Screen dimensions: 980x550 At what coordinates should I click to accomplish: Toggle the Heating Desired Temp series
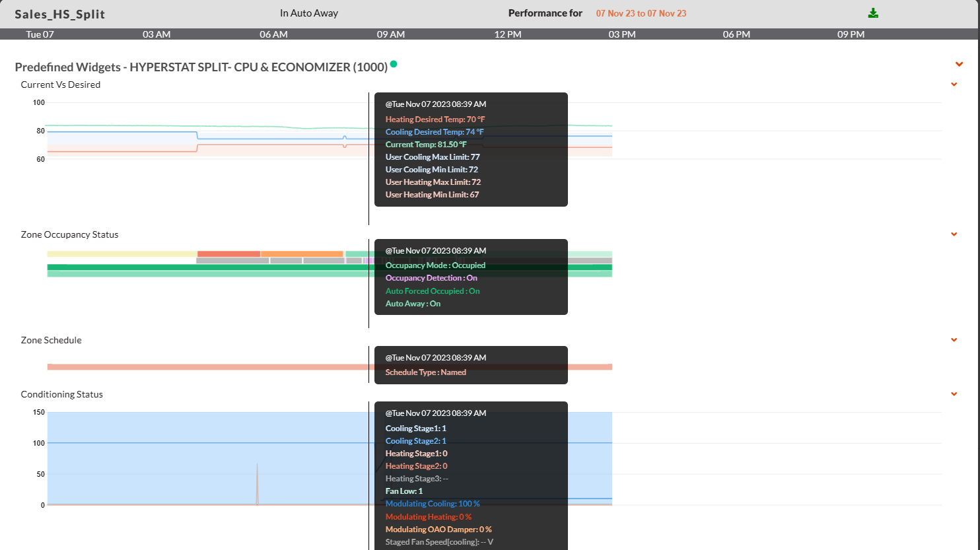pyautogui.click(x=435, y=119)
